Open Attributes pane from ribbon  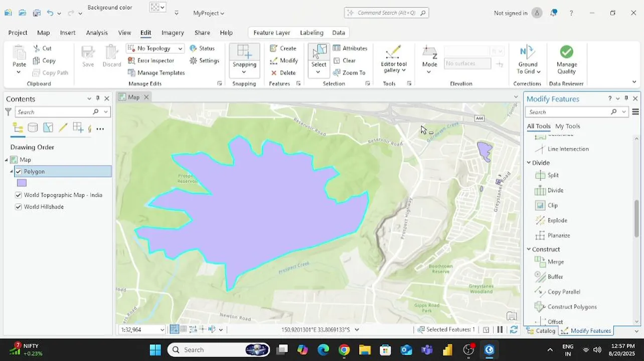(350, 48)
